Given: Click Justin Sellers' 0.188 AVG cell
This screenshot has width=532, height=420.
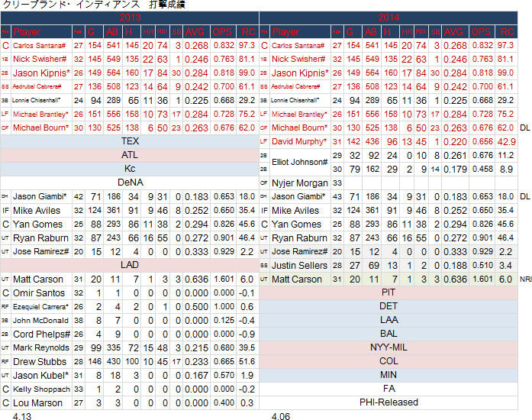Looking at the screenshot, I should [455, 265].
